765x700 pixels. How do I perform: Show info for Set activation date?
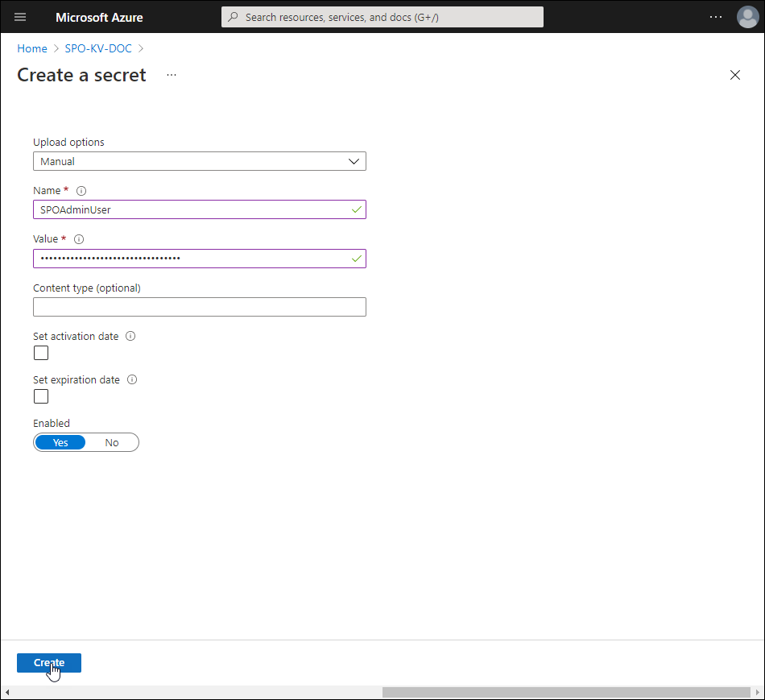(x=130, y=337)
